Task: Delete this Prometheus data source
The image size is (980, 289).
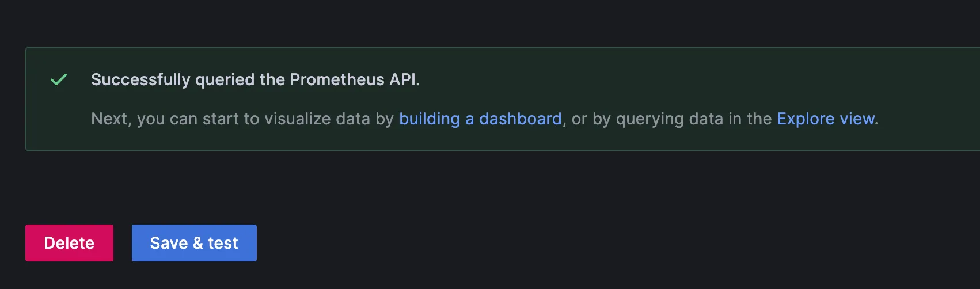Action: tap(69, 243)
